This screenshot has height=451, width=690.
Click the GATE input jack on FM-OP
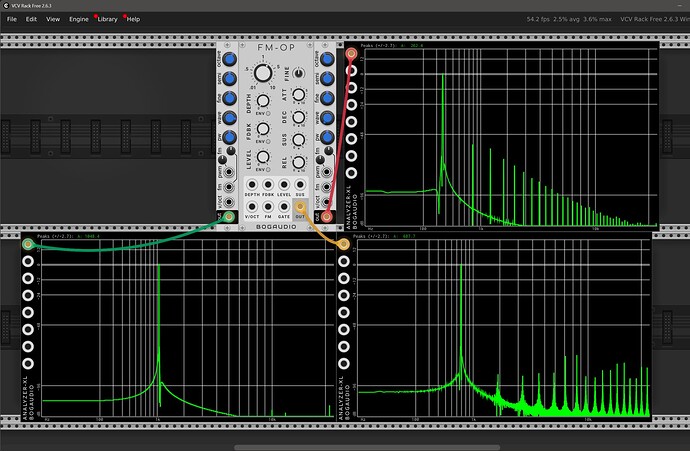click(284, 206)
